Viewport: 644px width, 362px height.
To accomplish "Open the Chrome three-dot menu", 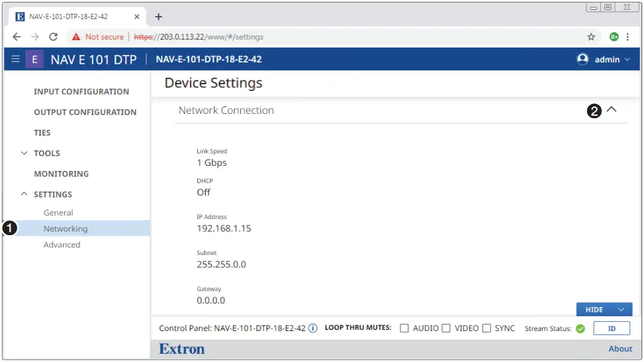I will [x=628, y=37].
